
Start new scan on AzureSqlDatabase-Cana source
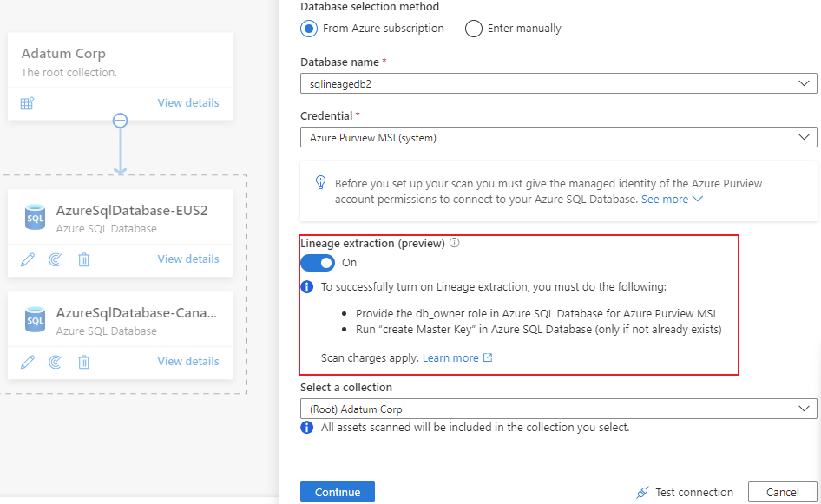coord(56,362)
